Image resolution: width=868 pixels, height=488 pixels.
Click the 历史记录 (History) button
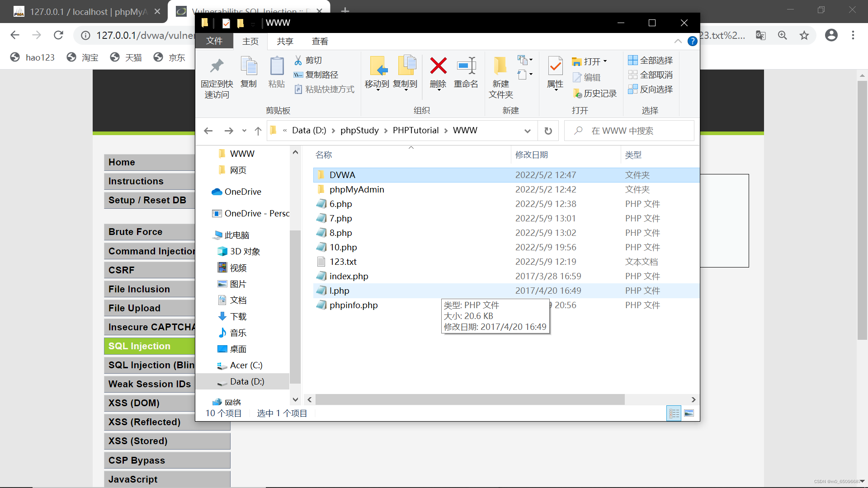(595, 93)
